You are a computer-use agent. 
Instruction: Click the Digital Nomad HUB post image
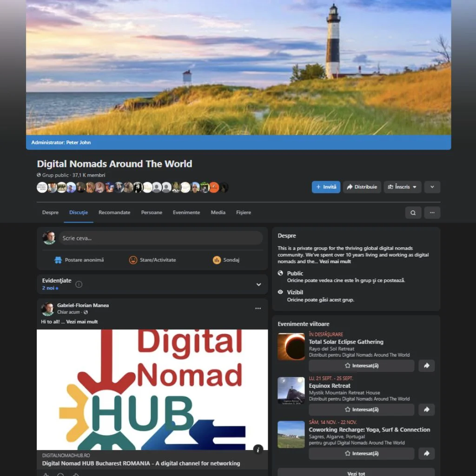[x=152, y=390]
